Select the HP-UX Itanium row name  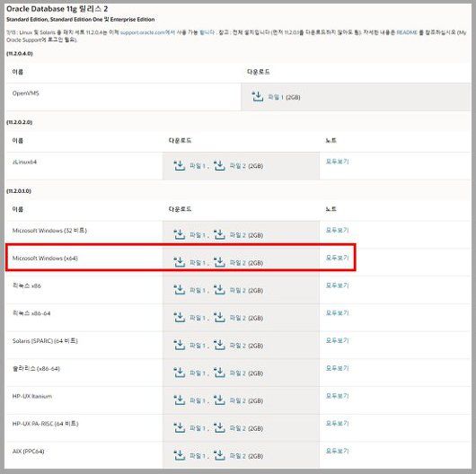click(31, 396)
